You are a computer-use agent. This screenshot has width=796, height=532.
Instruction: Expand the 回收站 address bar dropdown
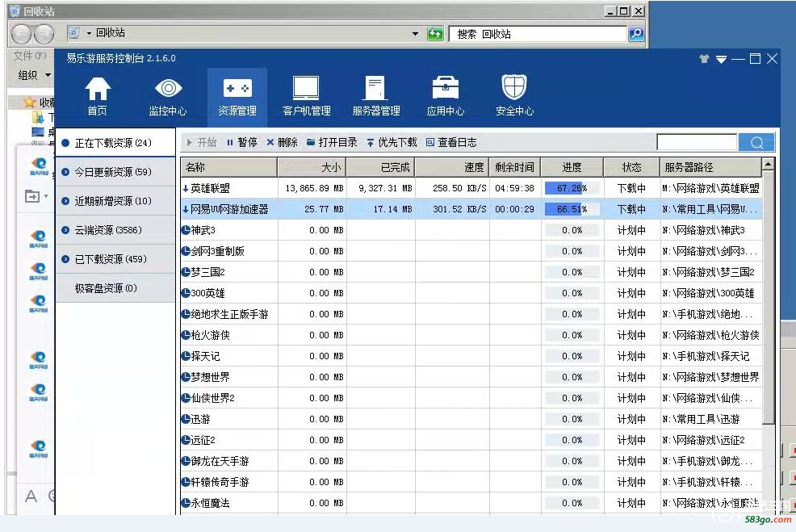tap(415, 34)
